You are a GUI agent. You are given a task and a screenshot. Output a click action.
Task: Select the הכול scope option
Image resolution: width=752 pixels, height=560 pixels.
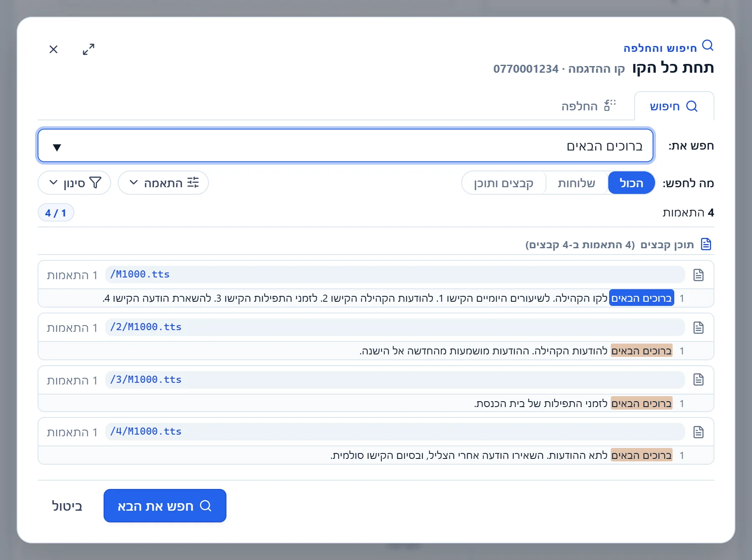(631, 183)
